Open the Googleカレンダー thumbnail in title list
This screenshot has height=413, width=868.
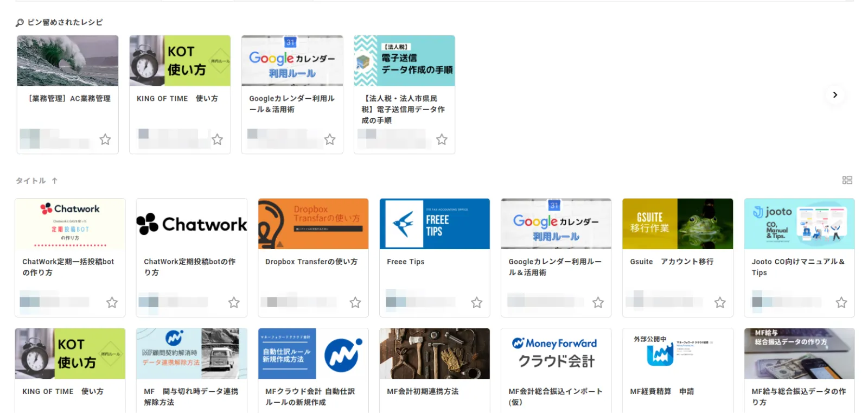557,224
